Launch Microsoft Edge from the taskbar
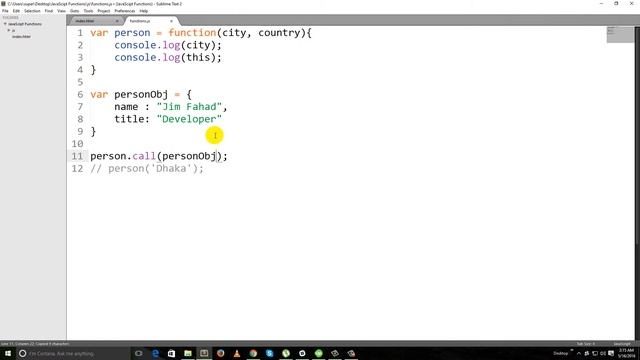 click(x=156, y=353)
